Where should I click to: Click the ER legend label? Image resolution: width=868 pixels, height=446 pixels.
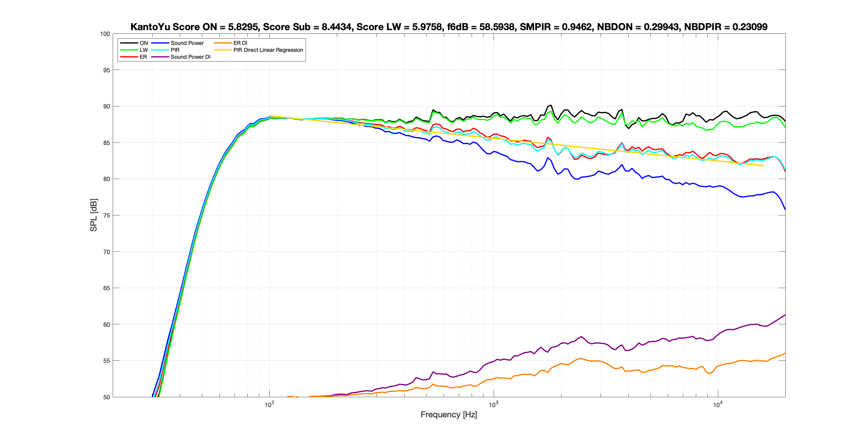coord(143,57)
